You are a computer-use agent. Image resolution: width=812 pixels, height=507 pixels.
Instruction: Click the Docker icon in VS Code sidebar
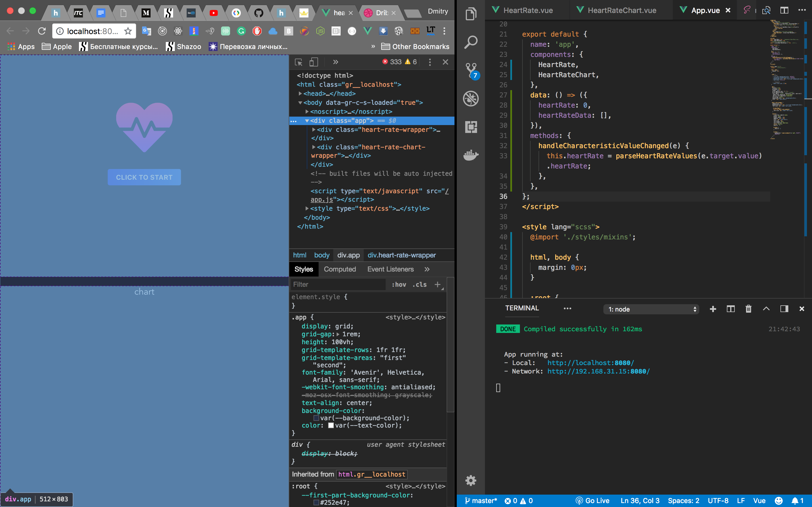[x=472, y=155]
